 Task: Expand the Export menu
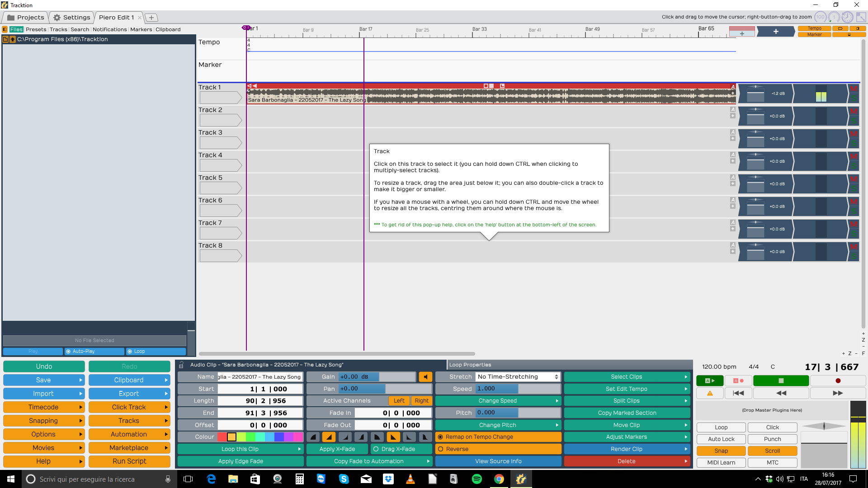tap(129, 394)
